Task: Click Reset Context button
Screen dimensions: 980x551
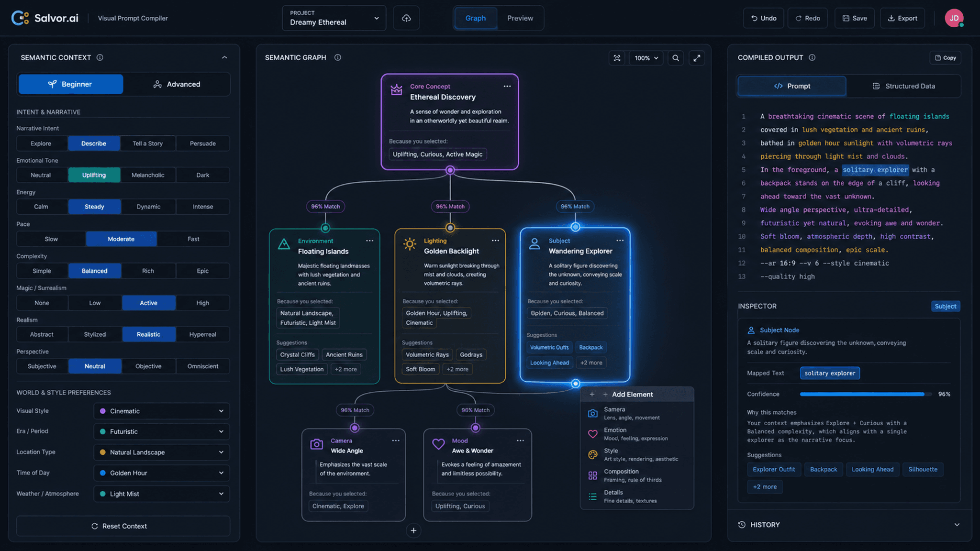Action: click(123, 526)
